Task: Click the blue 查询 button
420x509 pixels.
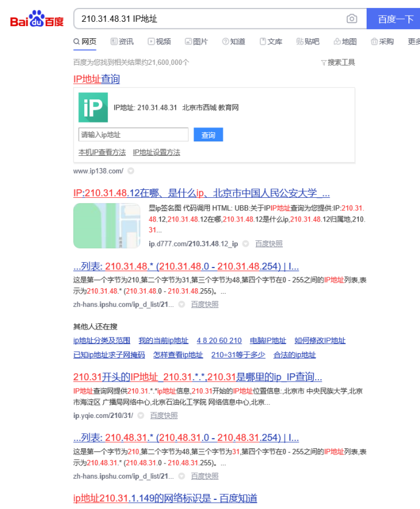Action: (208, 135)
